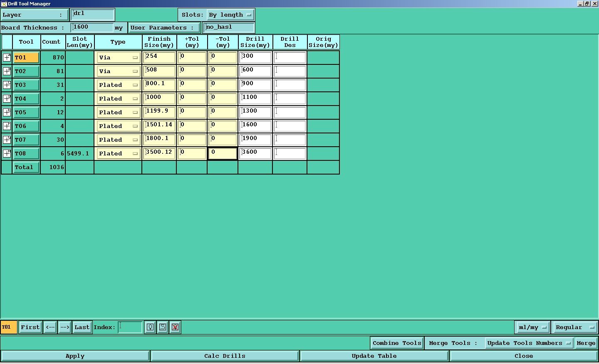The image size is (599, 364).
Task: Click the Combine Tools button
Action: (x=397, y=343)
